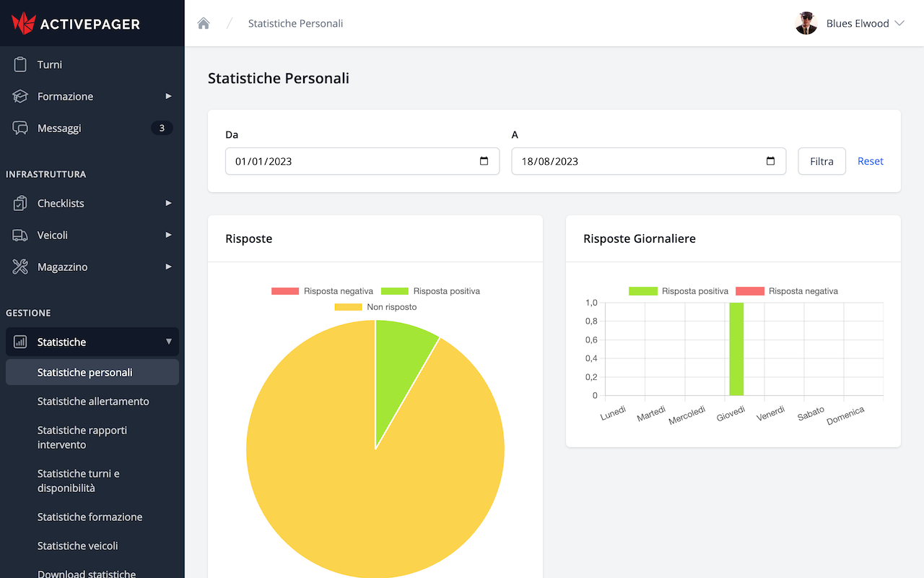Viewport: 924px width, 578px height.
Task: Click the Messaggi chat bubbles icon
Action: (20, 128)
